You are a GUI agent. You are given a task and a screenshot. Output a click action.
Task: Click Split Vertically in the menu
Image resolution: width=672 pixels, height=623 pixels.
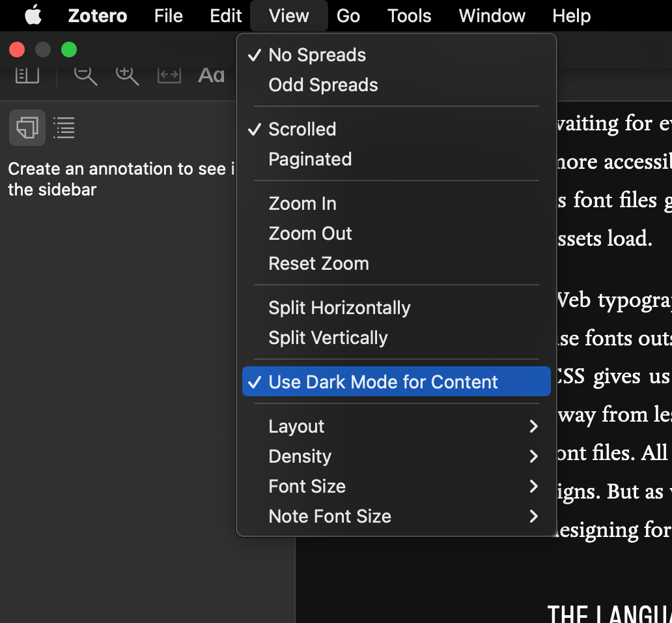328,338
